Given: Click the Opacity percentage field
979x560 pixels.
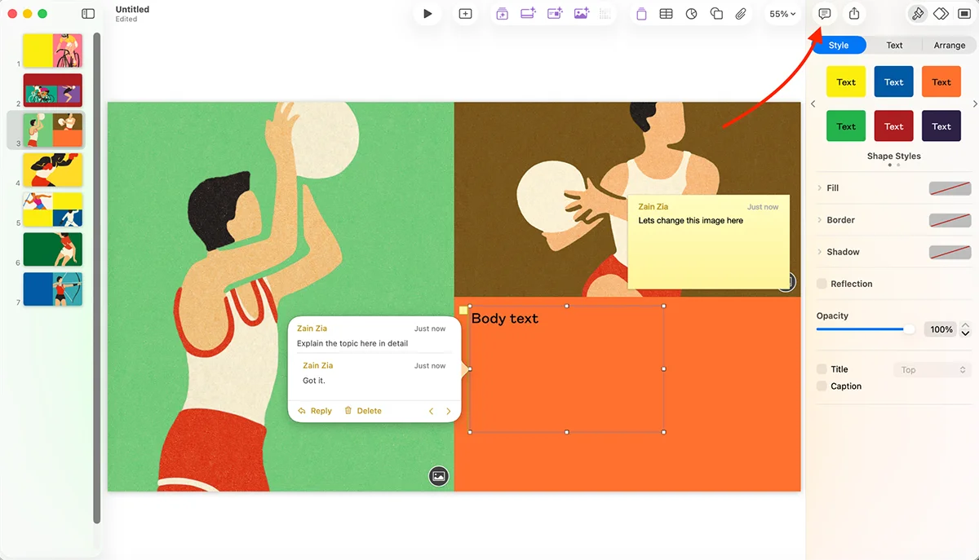Looking at the screenshot, I should click(x=941, y=329).
